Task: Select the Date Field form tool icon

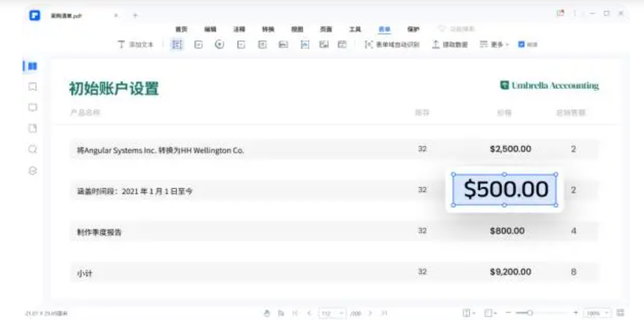Action: [x=342, y=44]
